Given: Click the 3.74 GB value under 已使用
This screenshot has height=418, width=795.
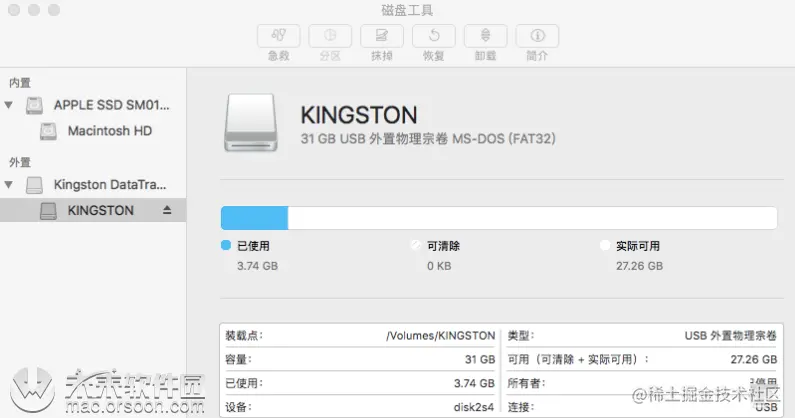Looking at the screenshot, I should (x=258, y=266).
